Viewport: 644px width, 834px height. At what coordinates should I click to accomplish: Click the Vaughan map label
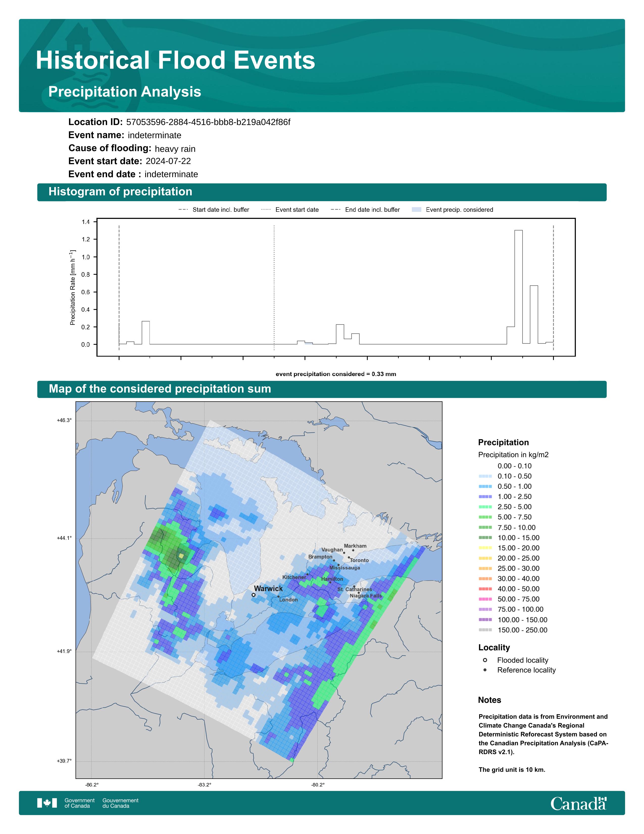tap(332, 550)
